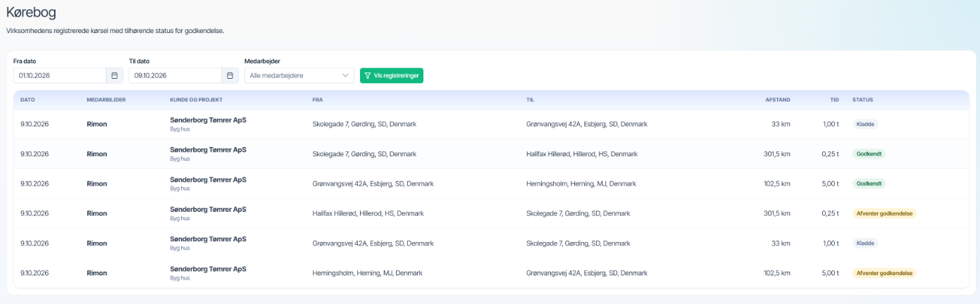Viewport: 980px width, 304px height.
Task: Click the STATUS column header
Action: pyautogui.click(x=862, y=100)
